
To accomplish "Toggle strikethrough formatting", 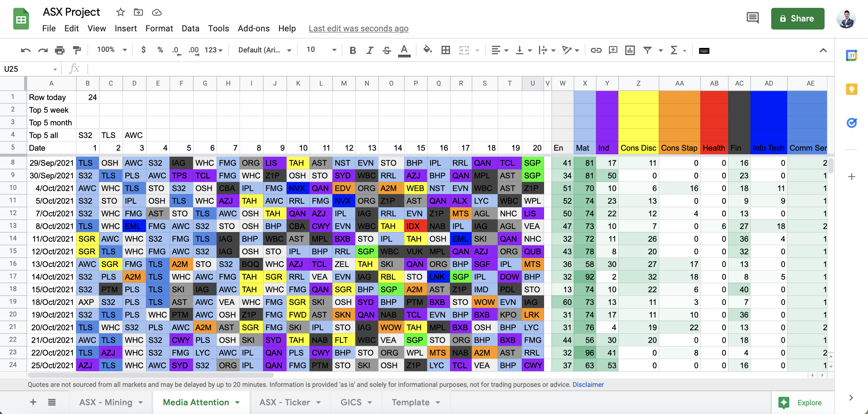I will click(386, 51).
